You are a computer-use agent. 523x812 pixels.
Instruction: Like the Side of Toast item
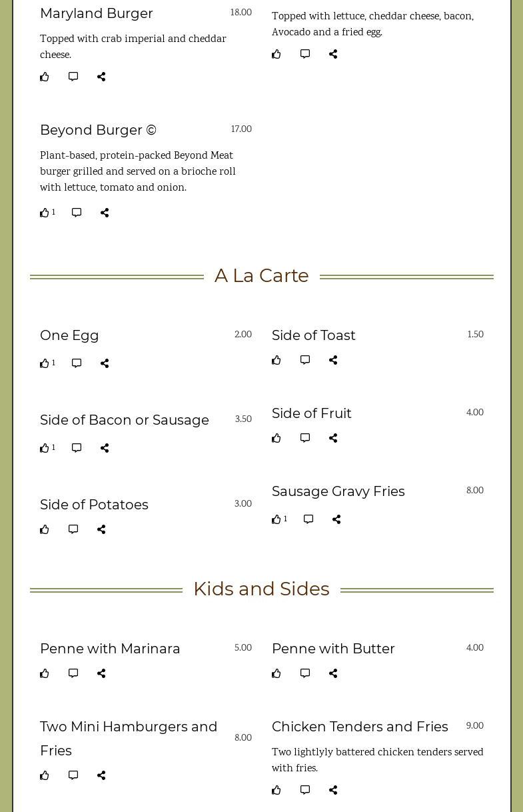276,361
